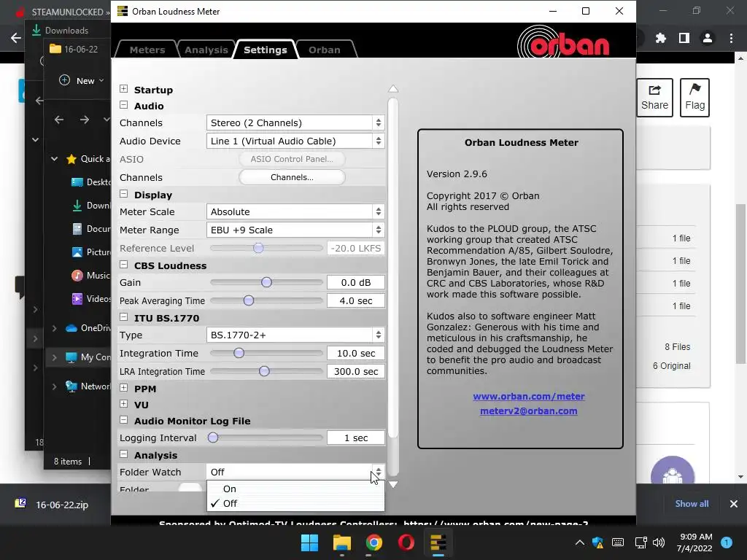Open browser three-dot menu
The width and height of the screenshot is (747, 560).
(731, 38)
